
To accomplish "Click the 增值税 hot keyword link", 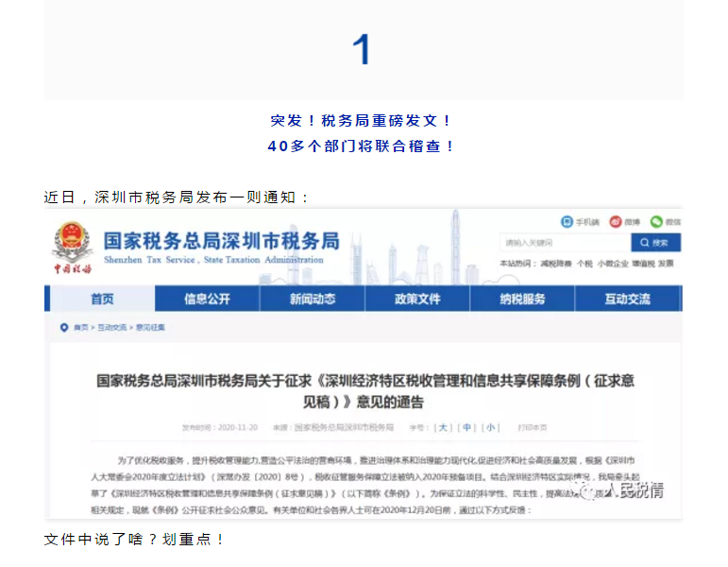I will [x=643, y=264].
